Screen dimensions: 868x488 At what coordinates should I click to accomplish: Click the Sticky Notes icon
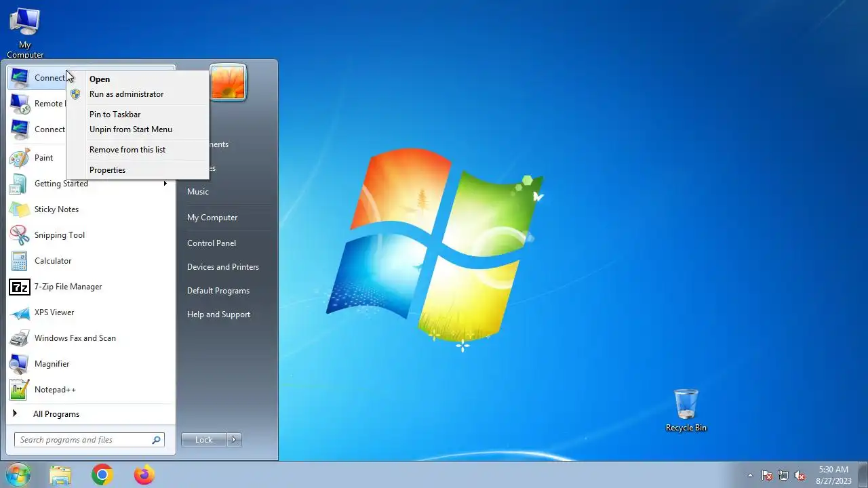(x=20, y=209)
